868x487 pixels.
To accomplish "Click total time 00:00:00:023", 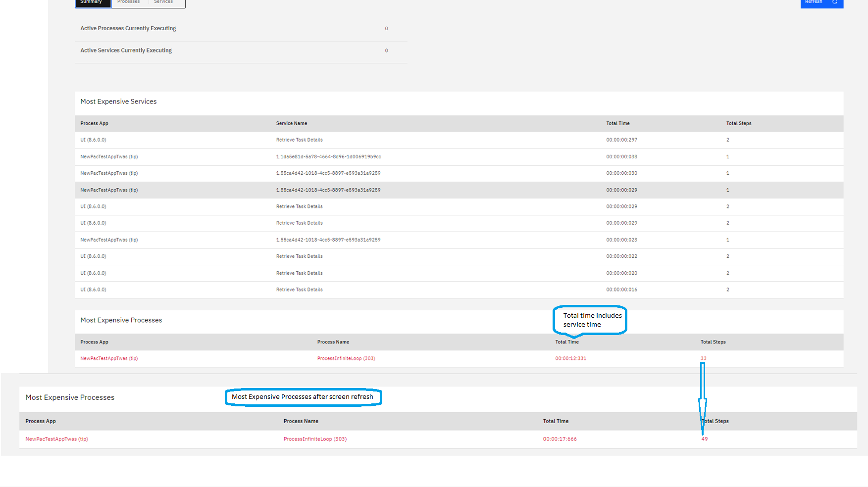I will 622,240.
